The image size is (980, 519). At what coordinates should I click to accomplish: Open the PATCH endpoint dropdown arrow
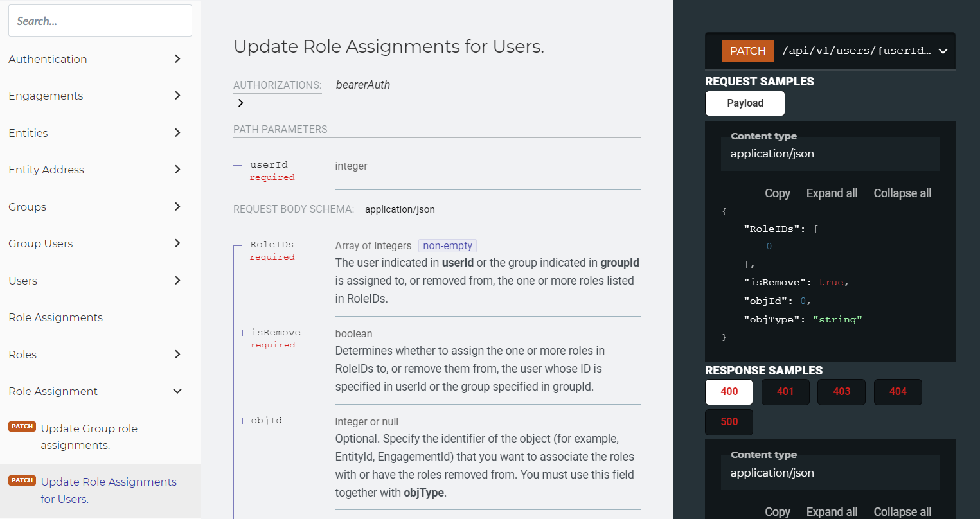pos(943,51)
